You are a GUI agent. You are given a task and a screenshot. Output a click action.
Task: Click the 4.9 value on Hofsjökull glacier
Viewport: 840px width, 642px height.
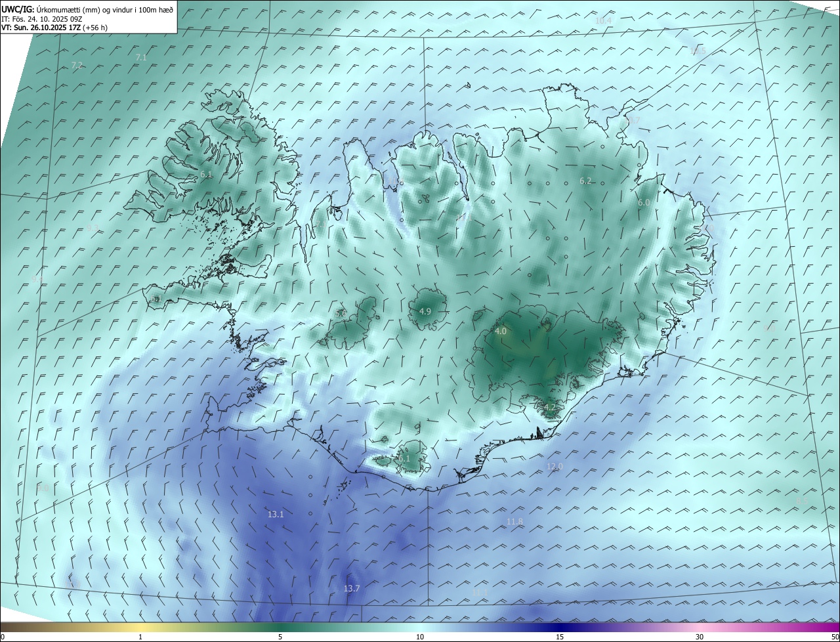click(425, 311)
